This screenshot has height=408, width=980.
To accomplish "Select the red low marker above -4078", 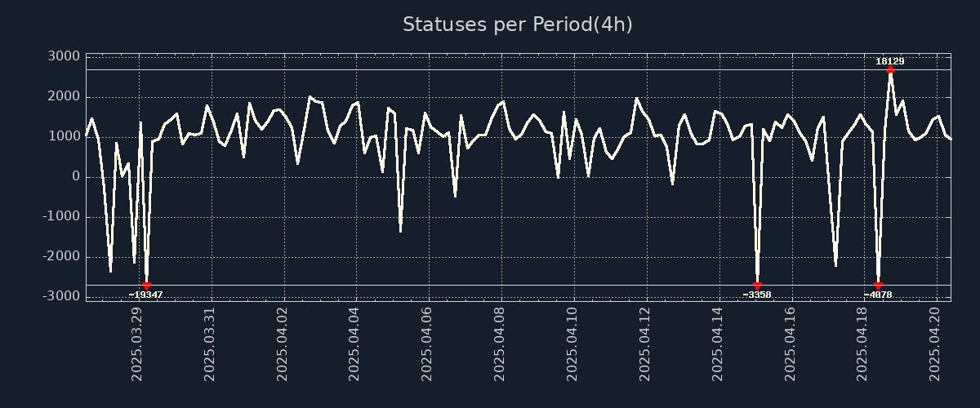I will coord(878,285).
